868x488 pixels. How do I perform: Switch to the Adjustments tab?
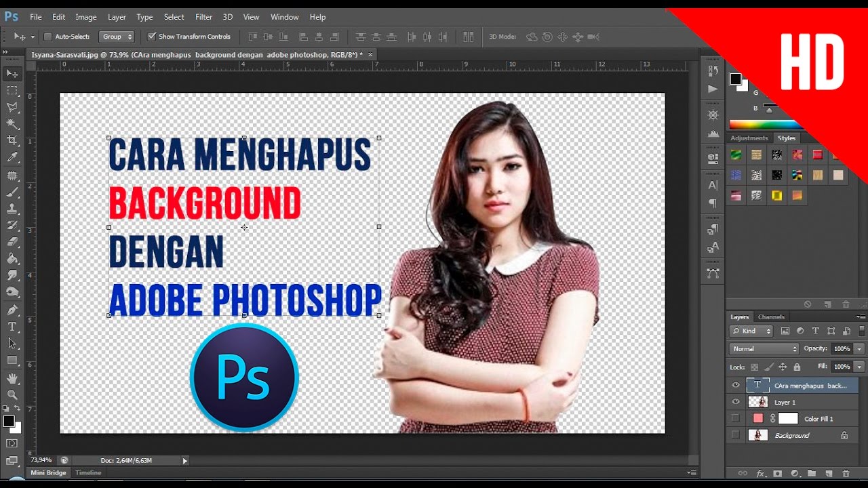(749, 138)
